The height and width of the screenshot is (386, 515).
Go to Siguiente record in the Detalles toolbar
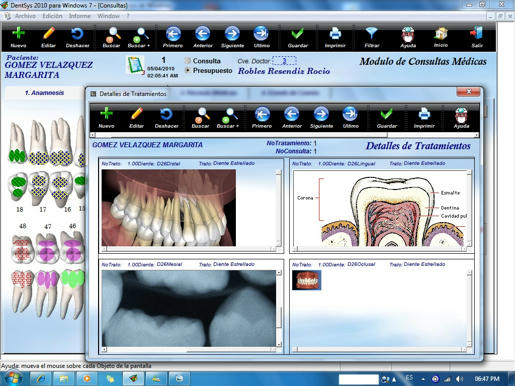tap(321, 118)
